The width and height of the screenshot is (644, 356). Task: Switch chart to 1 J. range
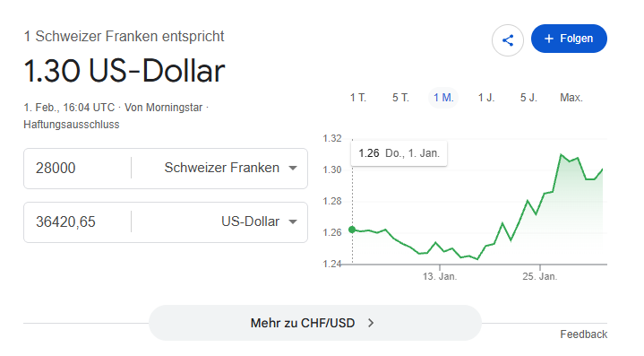coord(486,98)
